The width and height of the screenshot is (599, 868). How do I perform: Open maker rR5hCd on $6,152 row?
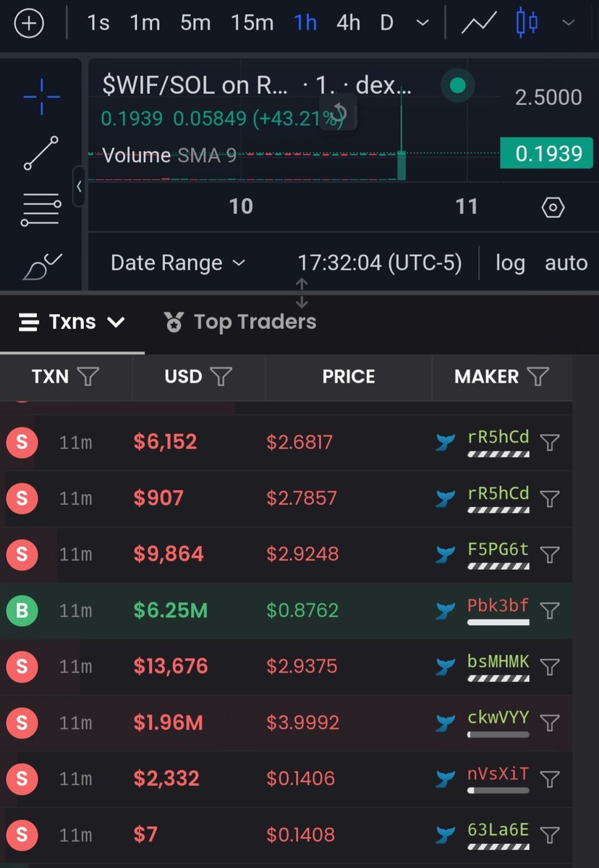click(x=498, y=437)
